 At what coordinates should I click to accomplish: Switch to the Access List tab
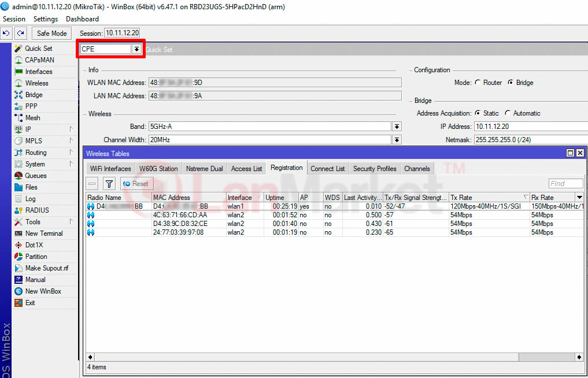(246, 169)
